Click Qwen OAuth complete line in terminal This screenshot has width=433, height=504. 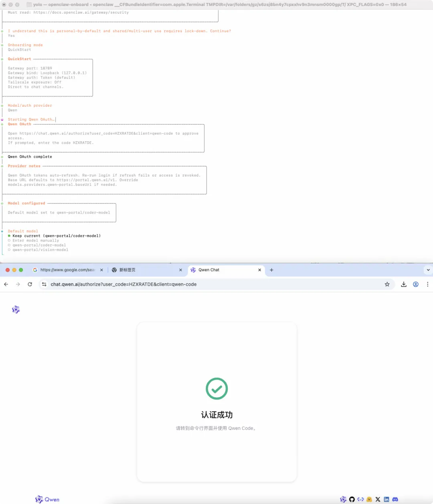pos(30,157)
